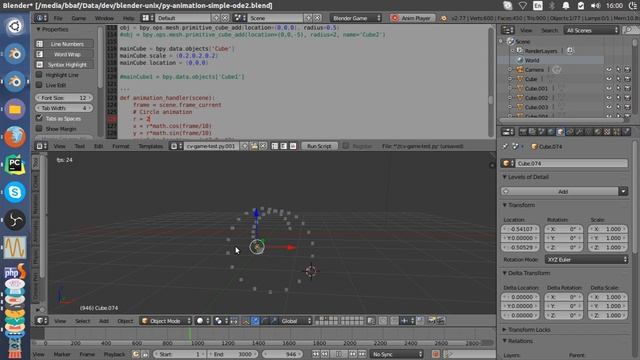Collapse the Levels of Detail panel

pos(504,177)
